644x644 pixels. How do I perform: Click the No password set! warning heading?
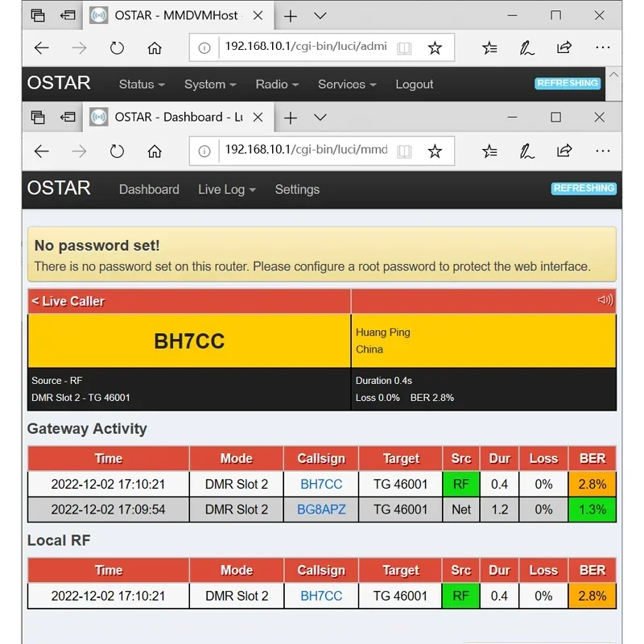point(97,246)
